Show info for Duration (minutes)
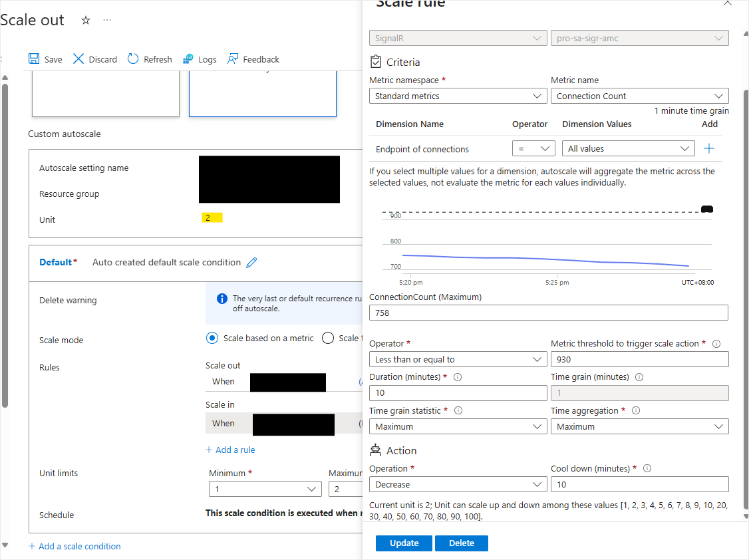Image resolution: width=749 pixels, height=560 pixels. click(x=458, y=377)
